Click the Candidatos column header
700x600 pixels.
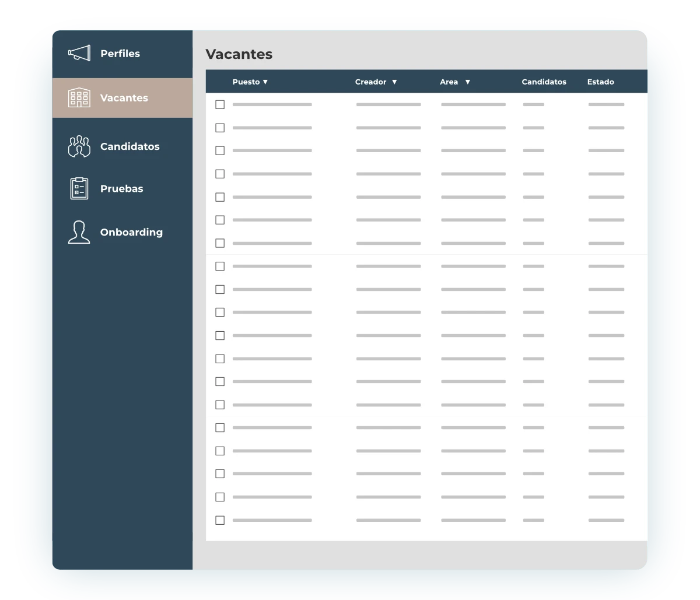(x=544, y=82)
